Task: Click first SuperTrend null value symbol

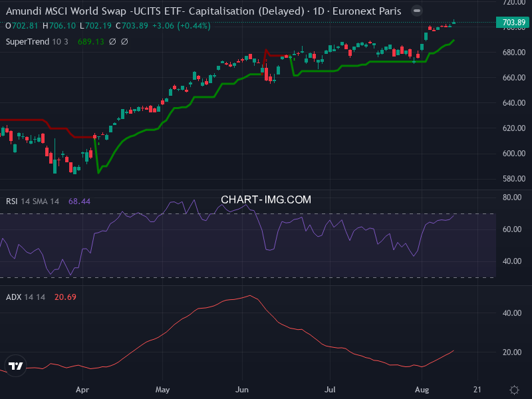Action: (112, 42)
